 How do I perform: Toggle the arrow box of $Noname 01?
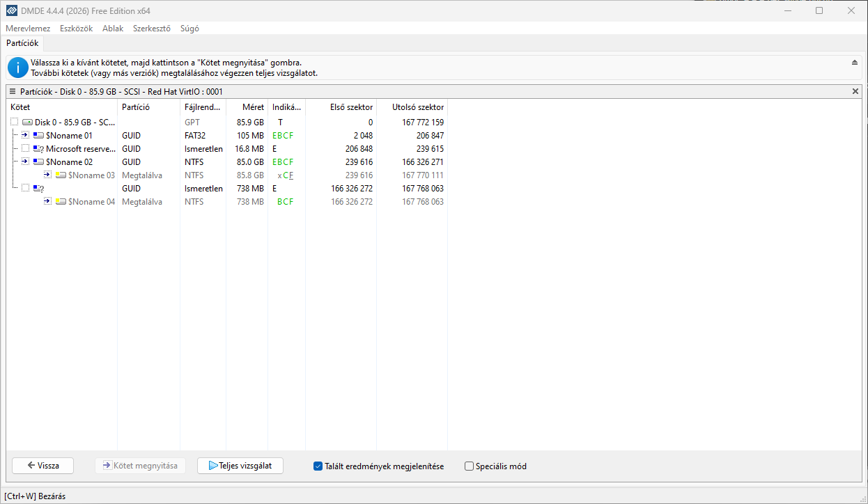pos(26,136)
